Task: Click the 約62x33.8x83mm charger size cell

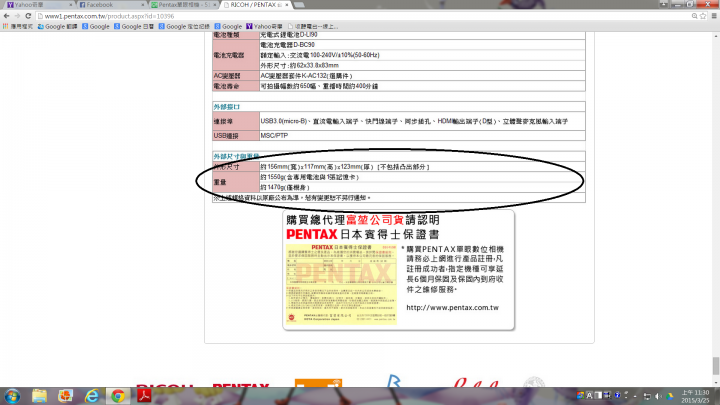Action: tap(422, 65)
